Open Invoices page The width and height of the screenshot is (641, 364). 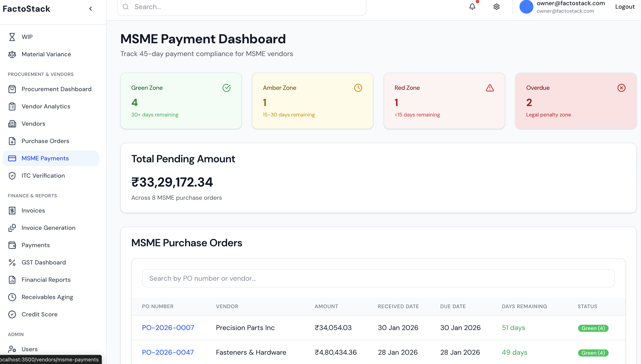[x=51, y=211]
